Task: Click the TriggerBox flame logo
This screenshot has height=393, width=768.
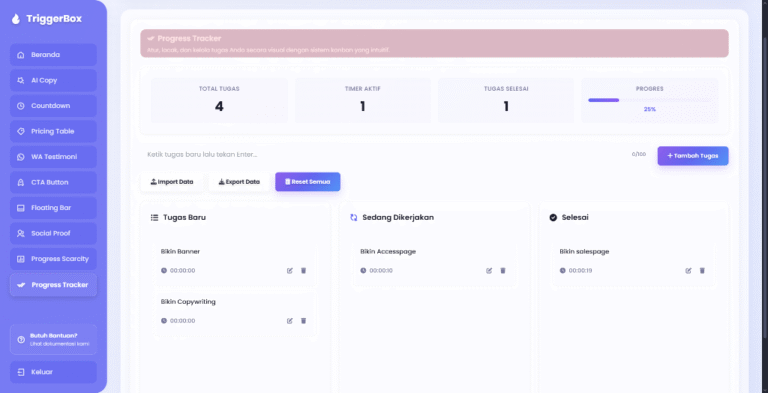Action: coord(16,19)
